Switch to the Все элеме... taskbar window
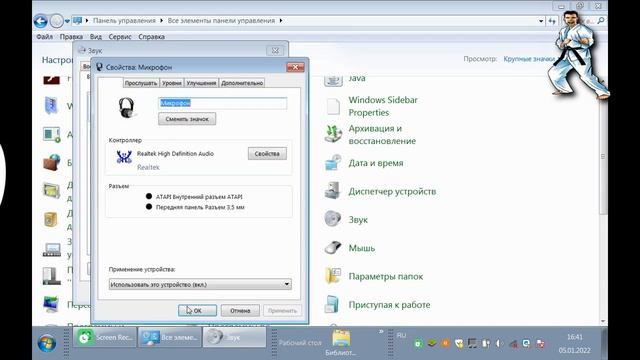The image size is (640, 360). click(x=170, y=338)
